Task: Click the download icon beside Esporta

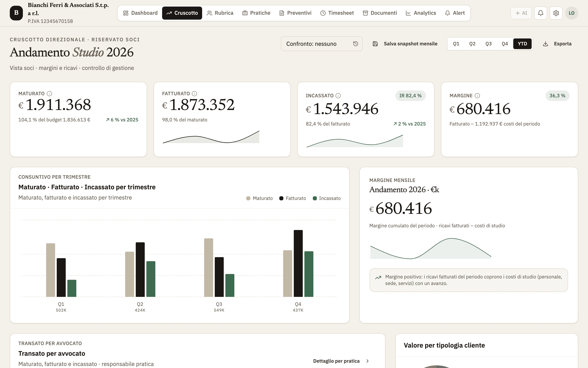Action: [546, 44]
